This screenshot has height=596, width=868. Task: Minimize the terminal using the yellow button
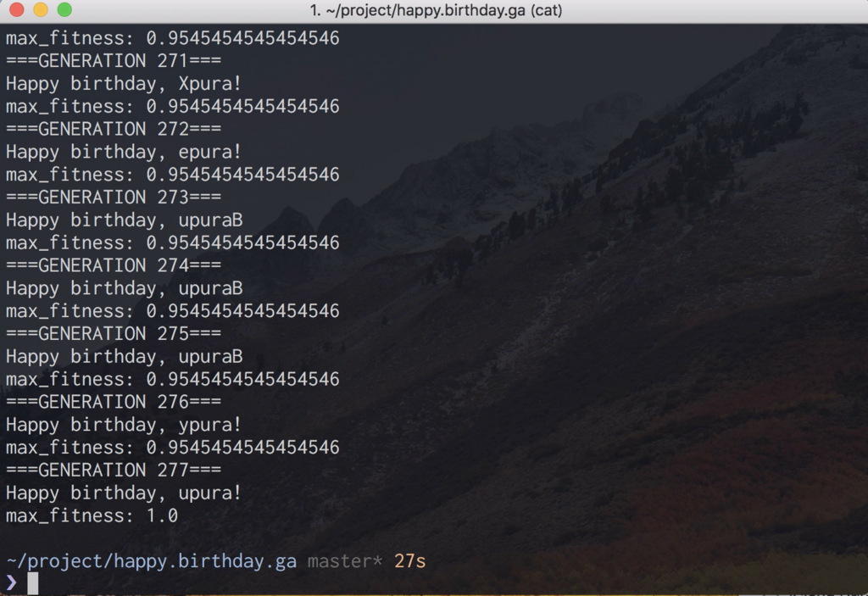[x=41, y=10]
